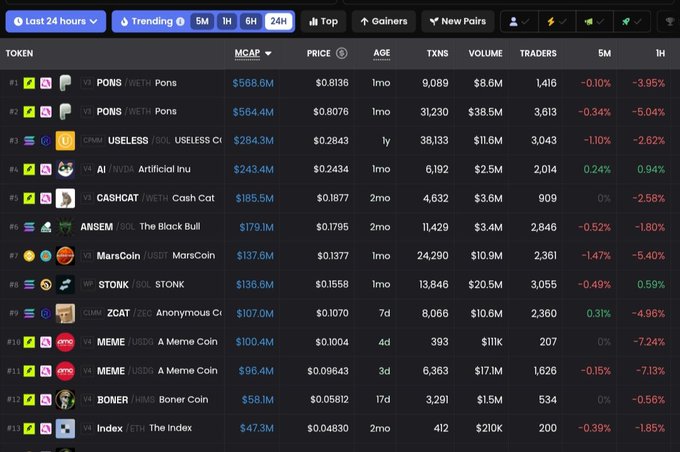
Task: Sort by TRADERS column header
Action: (538, 53)
